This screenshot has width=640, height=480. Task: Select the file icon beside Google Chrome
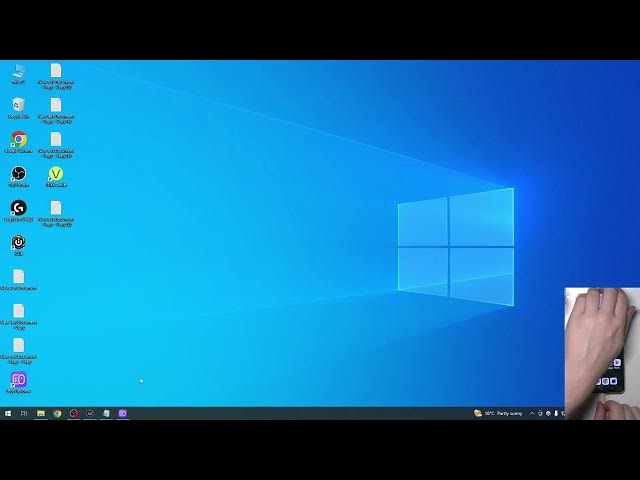point(56,144)
